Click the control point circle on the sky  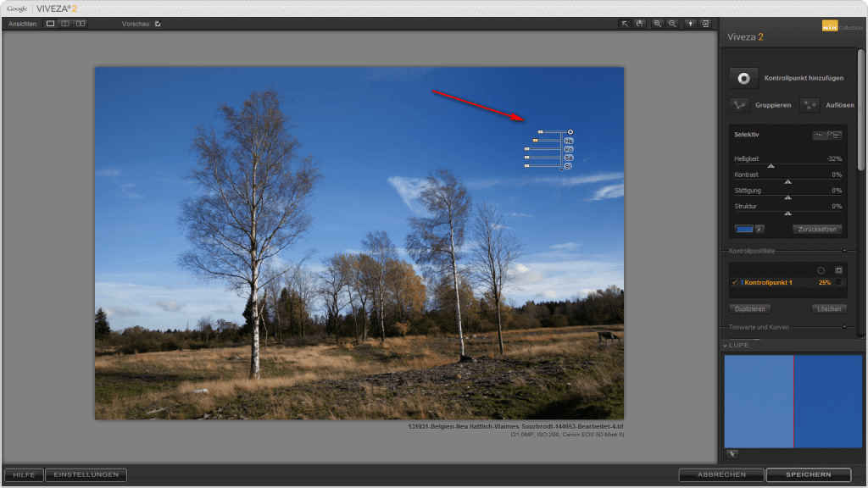point(570,131)
